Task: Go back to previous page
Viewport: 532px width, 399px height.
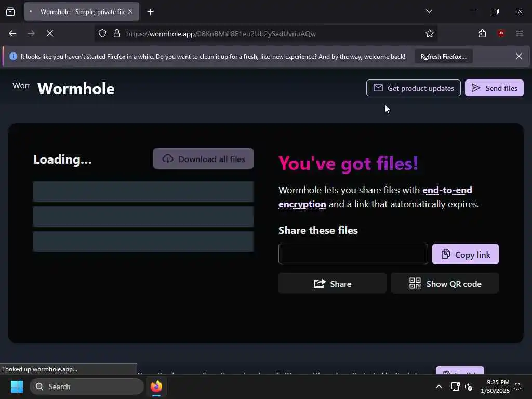Action: (x=12, y=33)
